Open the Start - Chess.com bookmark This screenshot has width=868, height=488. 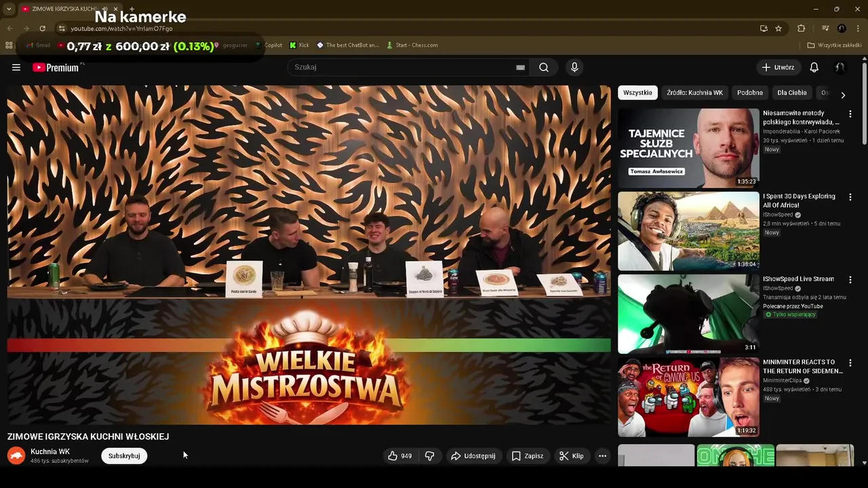(x=412, y=45)
